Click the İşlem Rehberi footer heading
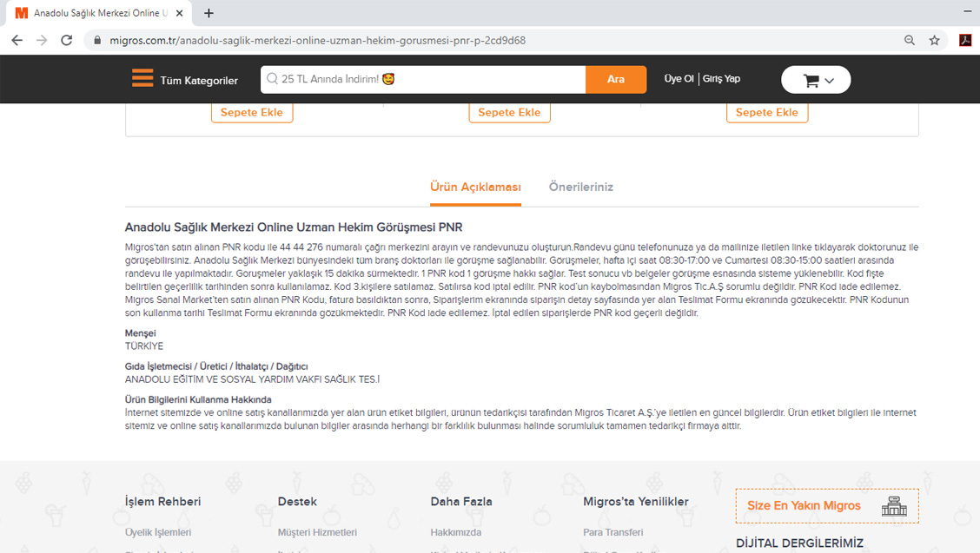This screenshot has width=980, height=553. [163, 502]
